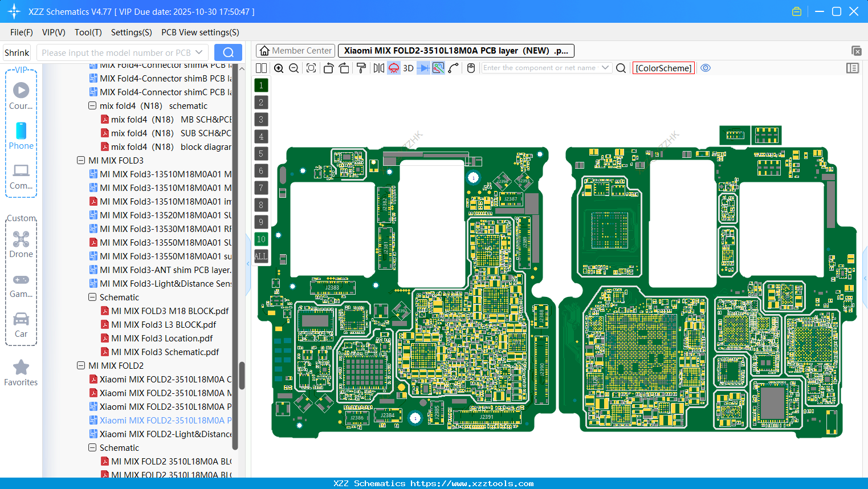Activate the mirror flip view tool
This screenshot has height=489, width=868.
point(379,68)
